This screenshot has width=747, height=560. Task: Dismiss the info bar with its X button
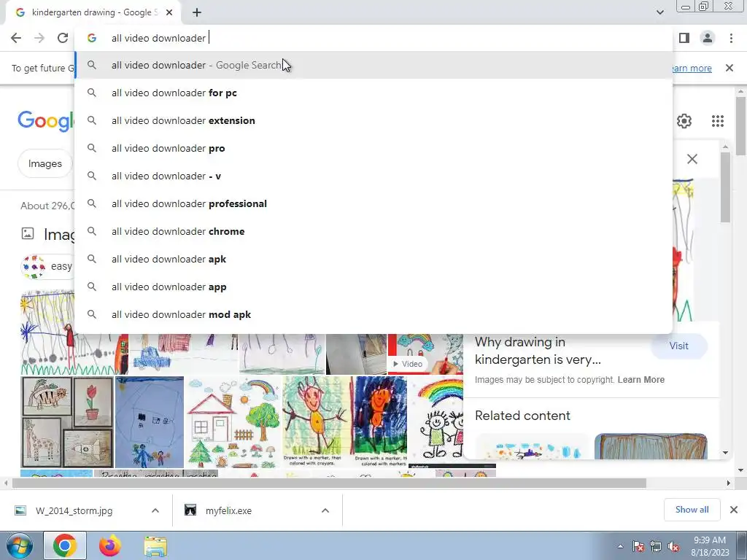(x=729, y=68)
